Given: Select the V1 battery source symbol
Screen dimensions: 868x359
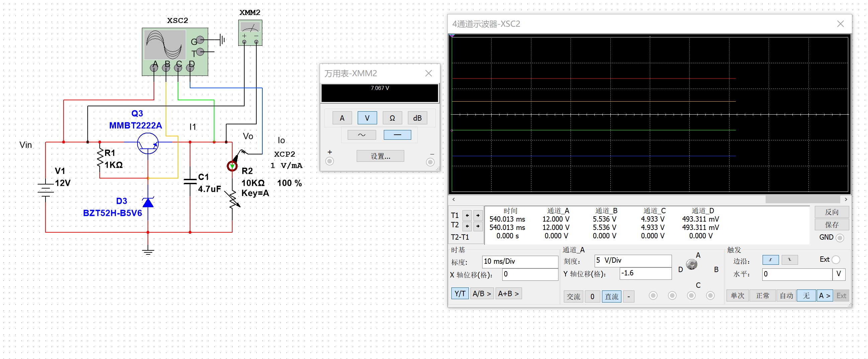Looking at the screenshot, I should pyautogui.click(x=46, y=190).
